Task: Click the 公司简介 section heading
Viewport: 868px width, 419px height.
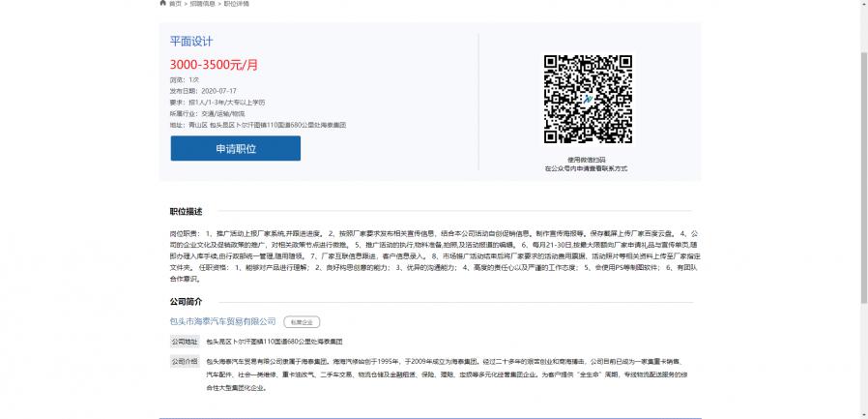Action: pos(186,301)
